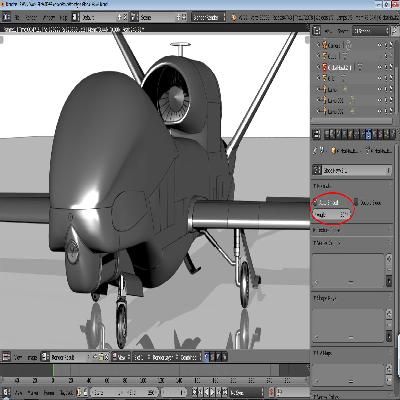Open the Help menu in top header

click(63, 17)
